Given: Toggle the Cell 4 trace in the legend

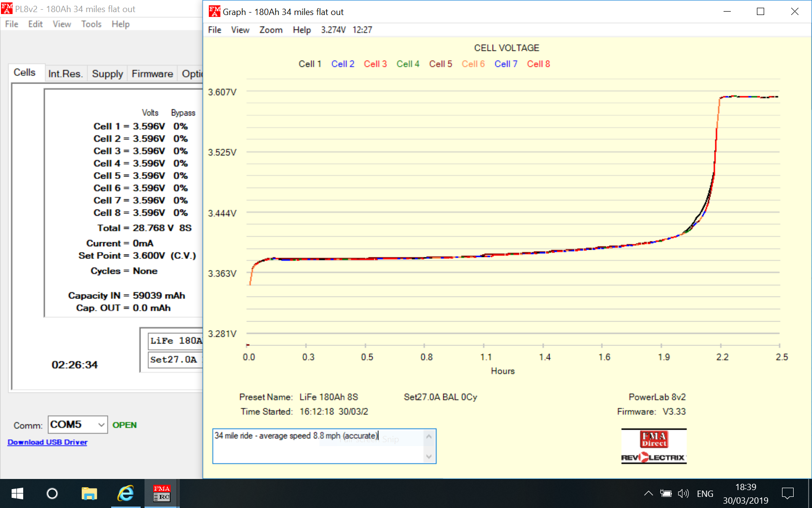Looking at the screenshot, I should (407, 64).
